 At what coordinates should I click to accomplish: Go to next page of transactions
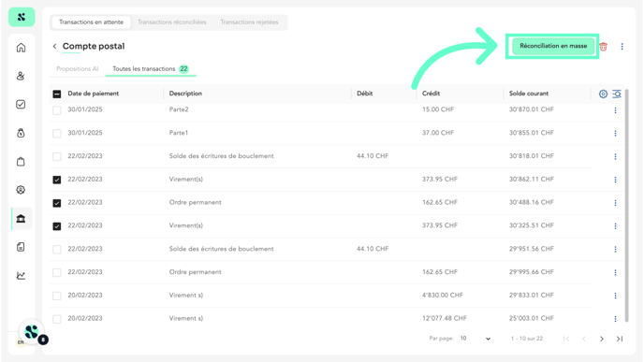(x=602, y=339)
